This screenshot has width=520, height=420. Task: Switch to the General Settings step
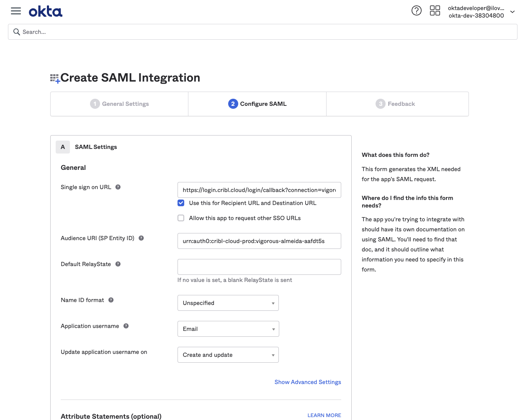(x=119, y=104)
